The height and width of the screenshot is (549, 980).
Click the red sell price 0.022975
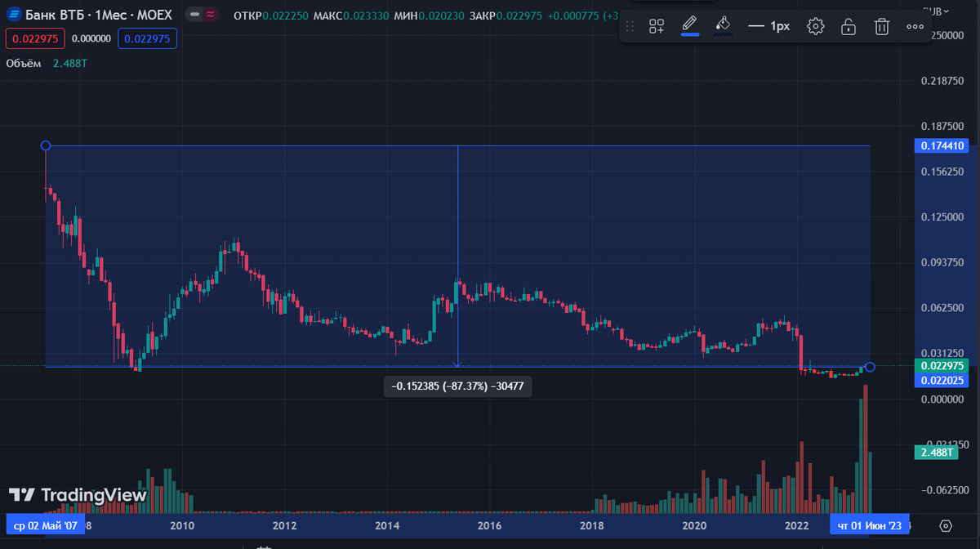tap(35, 38)
